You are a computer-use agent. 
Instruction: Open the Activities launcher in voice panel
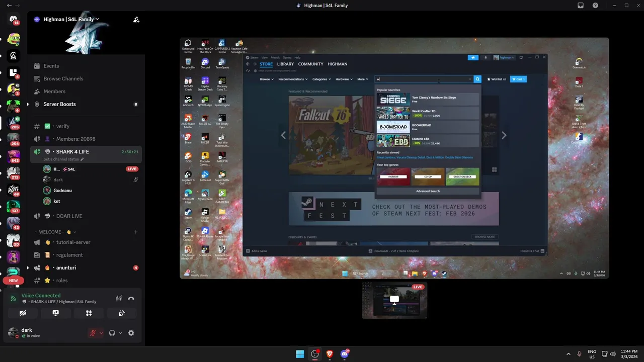click(x=89, y=313)
